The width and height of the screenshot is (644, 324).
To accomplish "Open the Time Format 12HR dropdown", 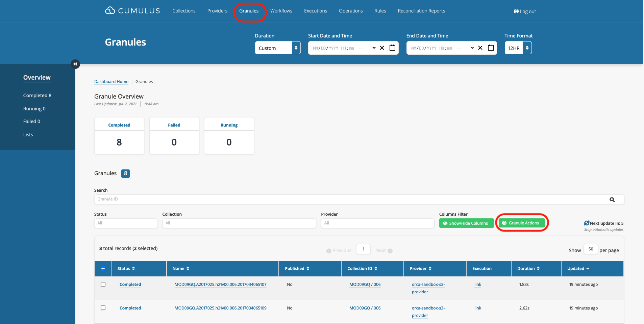I will [518, 48].
